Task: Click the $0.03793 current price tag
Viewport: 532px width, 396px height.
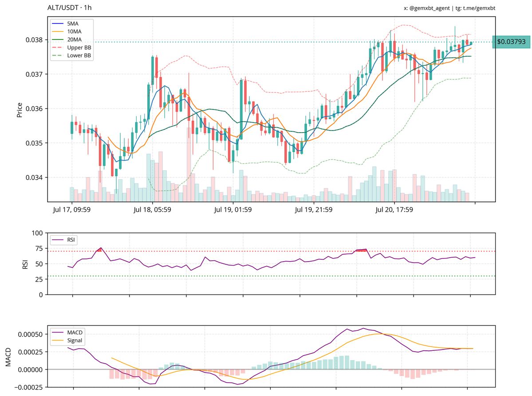Action: [511, 42]
